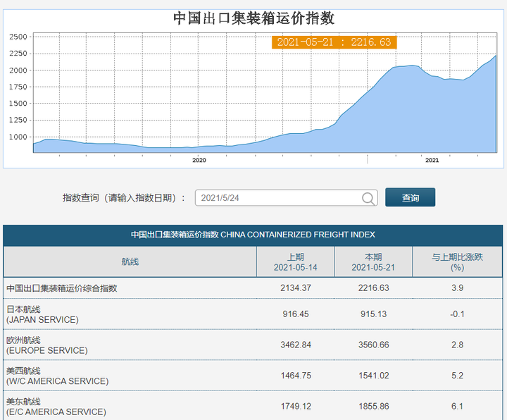Click the composite index value 2216.63 in table
507x420 pixels.
[x=373, y=288]
